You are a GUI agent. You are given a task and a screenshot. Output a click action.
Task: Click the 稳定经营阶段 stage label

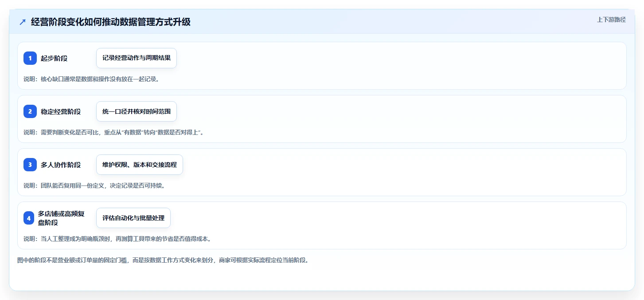[x=61, y=111]
